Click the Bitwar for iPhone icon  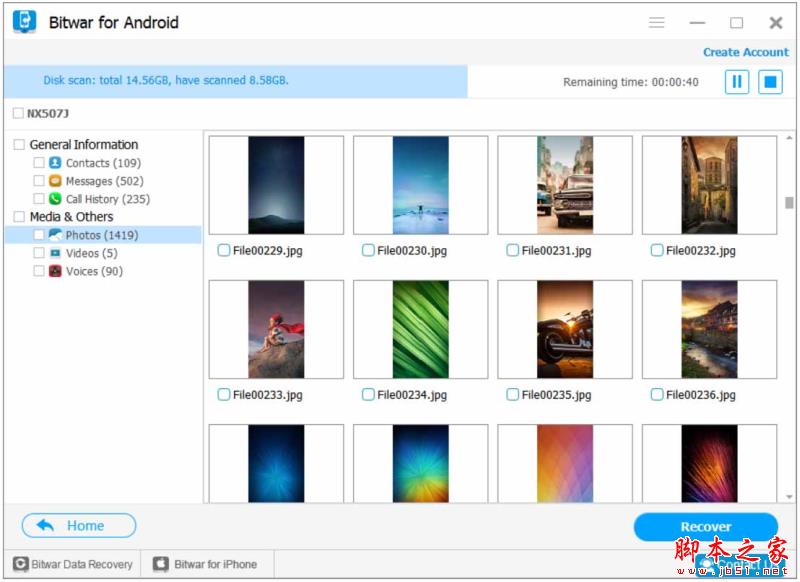click(x=161, y=564)
